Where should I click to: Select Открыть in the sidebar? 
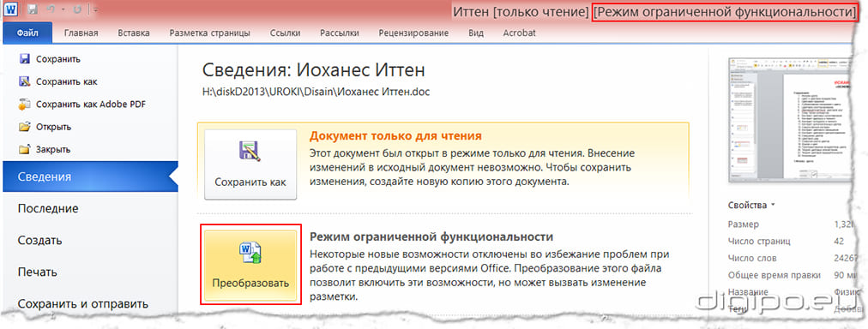click(x=54, y=127)
